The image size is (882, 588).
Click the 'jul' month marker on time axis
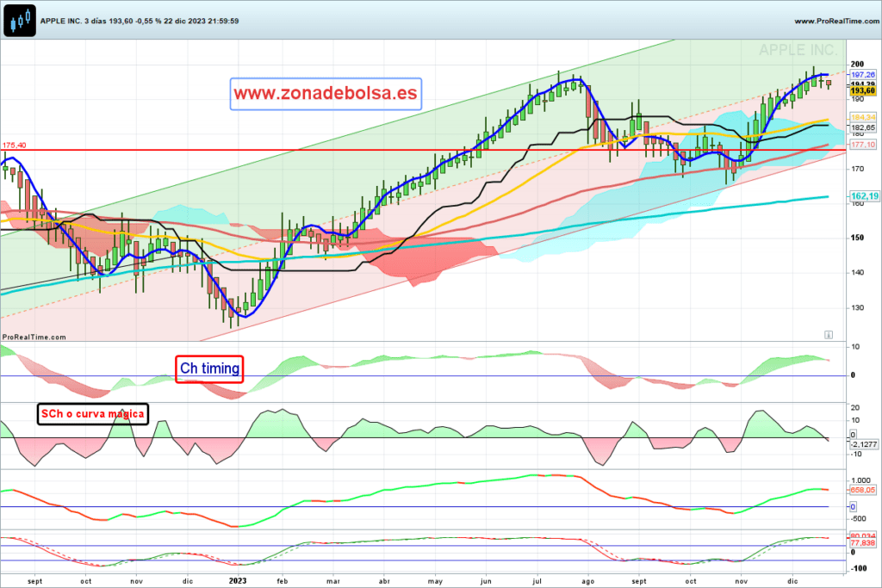click(x=537, y=581)
